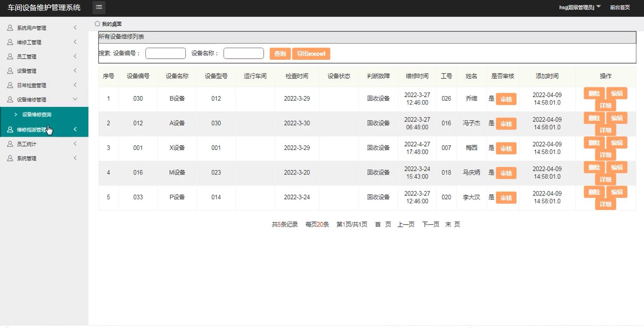The image size is (644, 328).
Task: Open the hsg[超级管理员] user dropdown
Action: point(580,7)
